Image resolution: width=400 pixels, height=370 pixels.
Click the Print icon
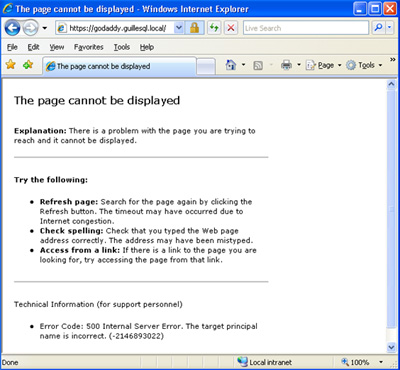click(x=286, y=65)
